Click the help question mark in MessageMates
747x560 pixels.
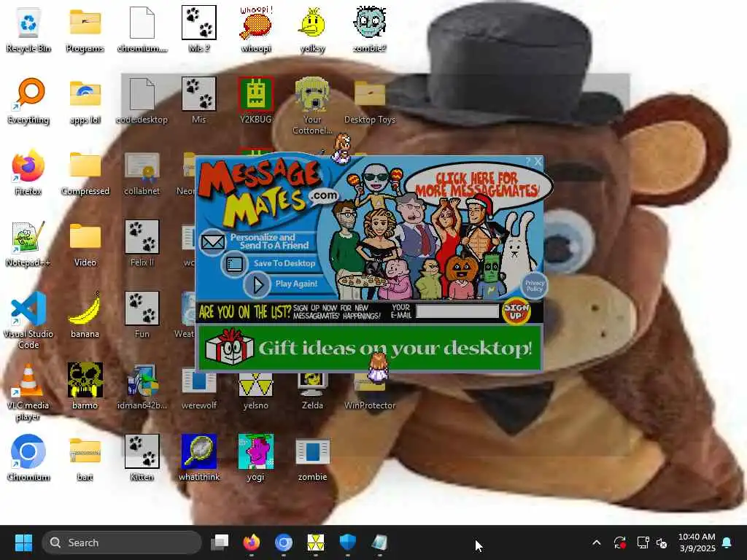click(527, 161)
